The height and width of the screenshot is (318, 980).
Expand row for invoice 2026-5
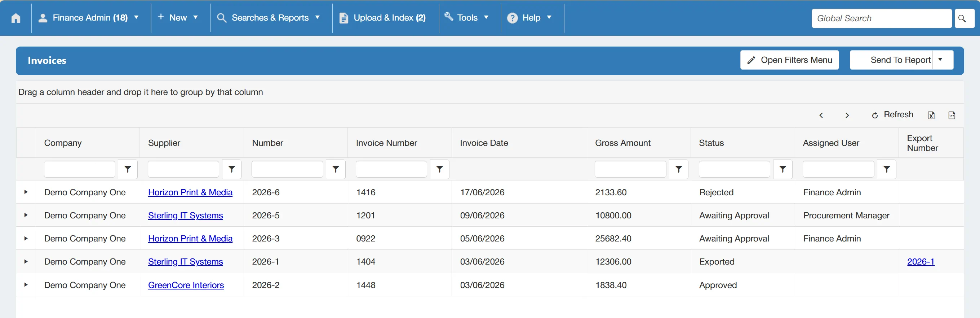(x=26, y=215)
